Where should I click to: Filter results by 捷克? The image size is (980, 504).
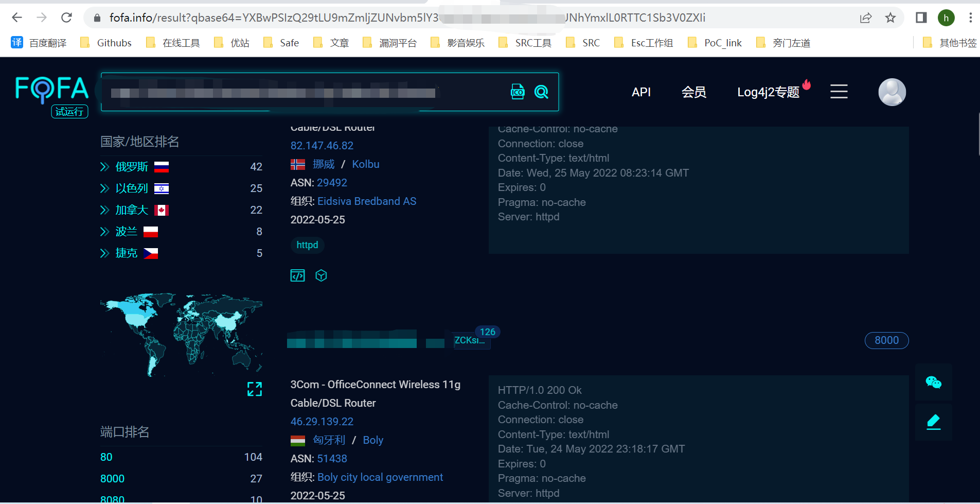(x=127, y=253)
